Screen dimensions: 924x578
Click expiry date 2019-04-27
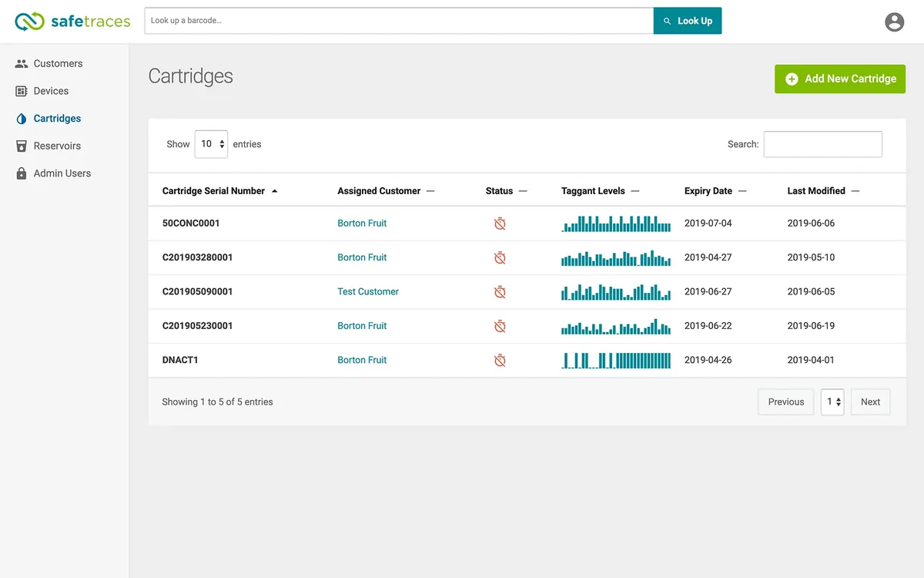click(708, 257)
